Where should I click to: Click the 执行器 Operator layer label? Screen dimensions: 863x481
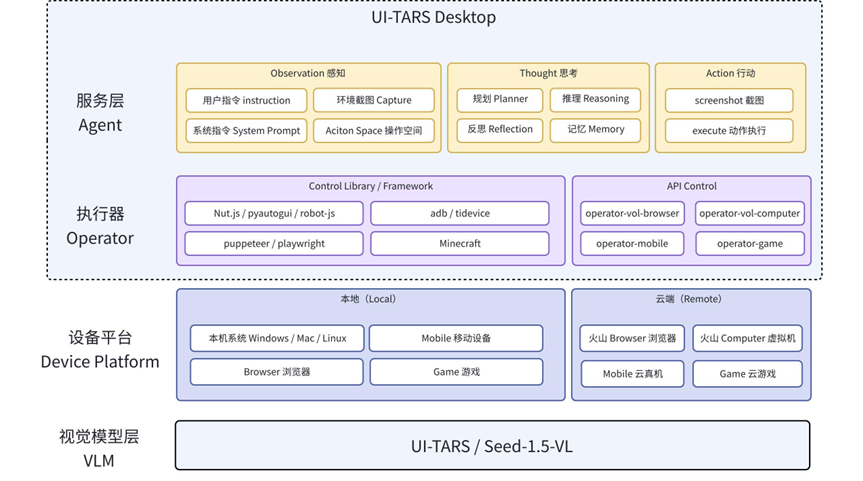coord(100,226)
